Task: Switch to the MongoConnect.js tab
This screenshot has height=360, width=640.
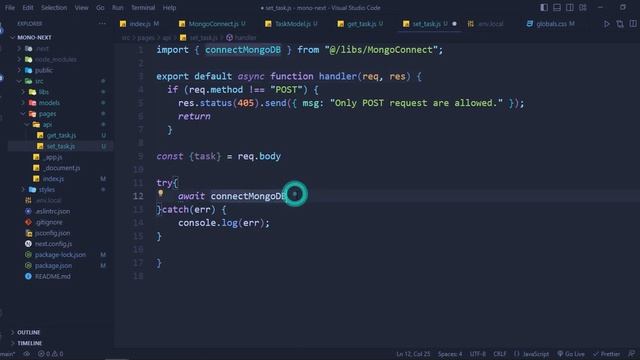Action: pos(213,24)
